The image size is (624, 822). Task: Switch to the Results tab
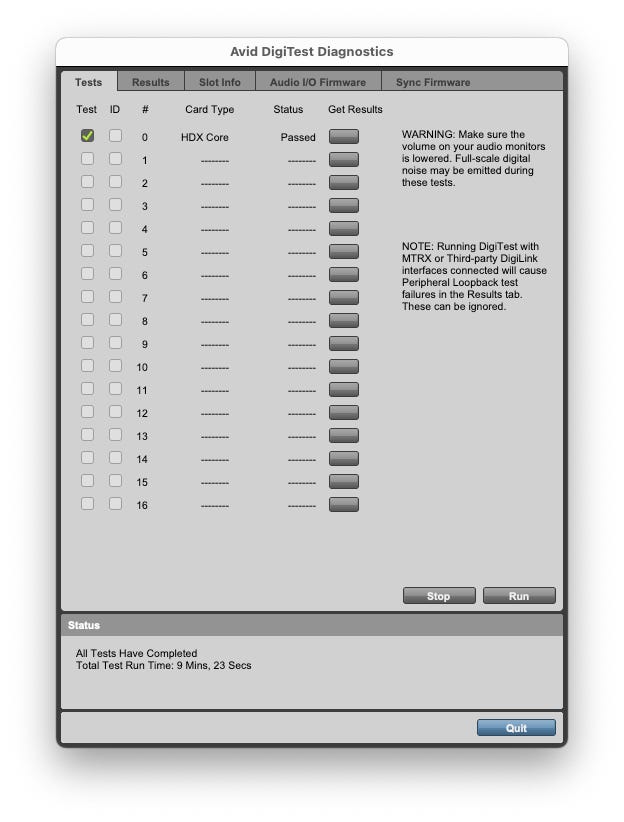[x=150, y=82]
